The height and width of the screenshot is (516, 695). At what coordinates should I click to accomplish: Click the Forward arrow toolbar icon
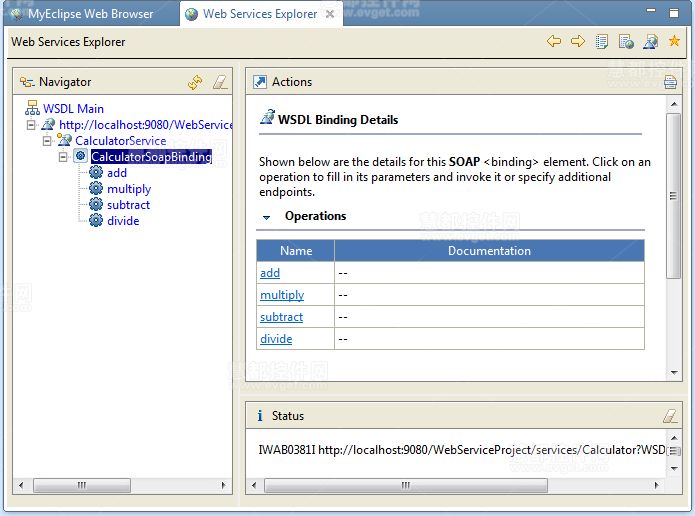[x=578, y=41]
